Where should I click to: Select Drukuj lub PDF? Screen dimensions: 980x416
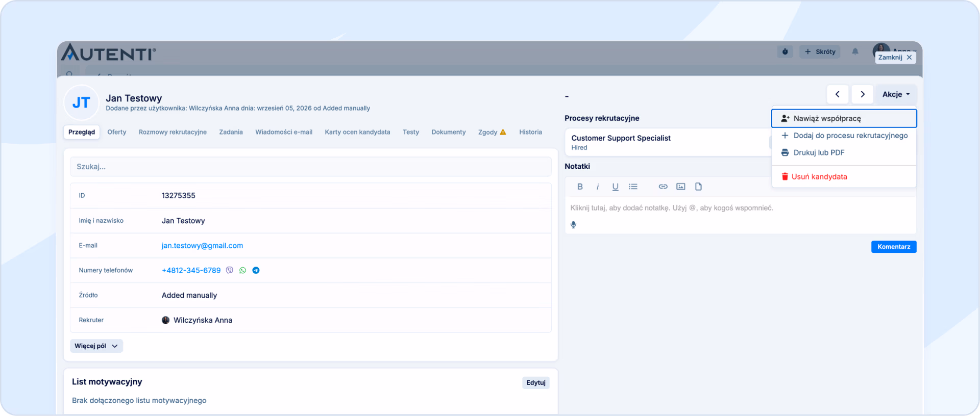(844, 152)
